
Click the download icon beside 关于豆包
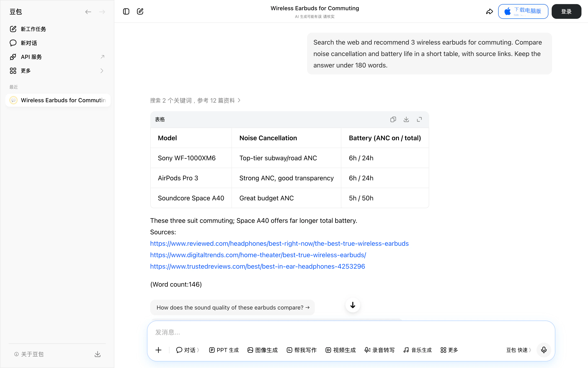click(97, 354)
